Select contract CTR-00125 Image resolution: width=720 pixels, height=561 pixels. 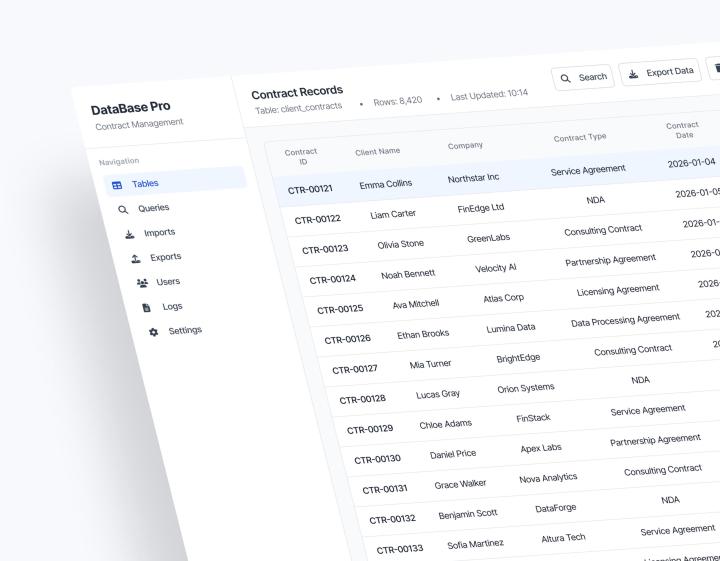[340, 309]
